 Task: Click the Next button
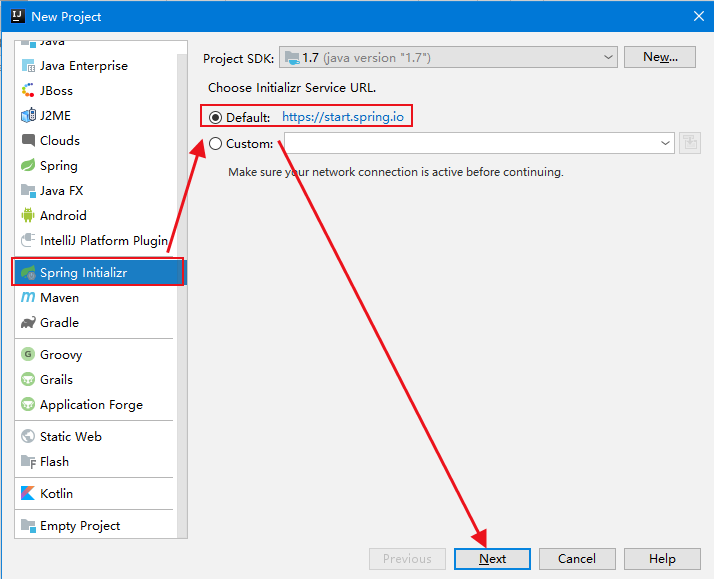point(492,559)
